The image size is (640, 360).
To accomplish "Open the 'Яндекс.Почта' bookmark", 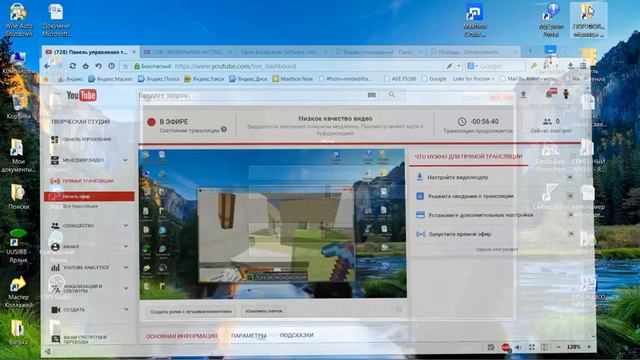I will pyautogui.click(x=158, y=79).
